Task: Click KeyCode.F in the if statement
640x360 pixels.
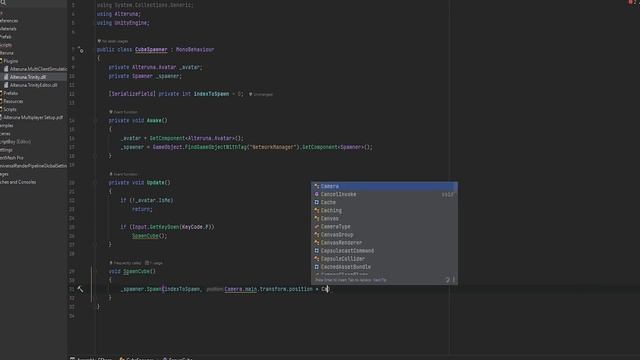Action: (197, 227)
